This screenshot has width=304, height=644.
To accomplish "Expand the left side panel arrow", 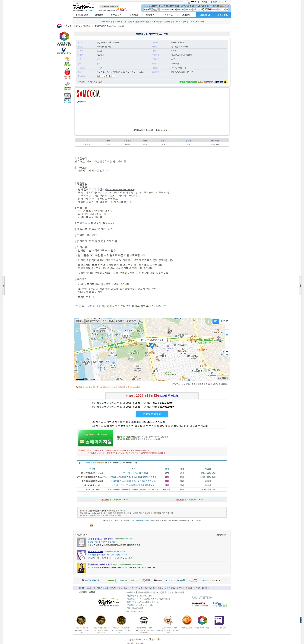I will pyautogui.click(x=3, y=285).
